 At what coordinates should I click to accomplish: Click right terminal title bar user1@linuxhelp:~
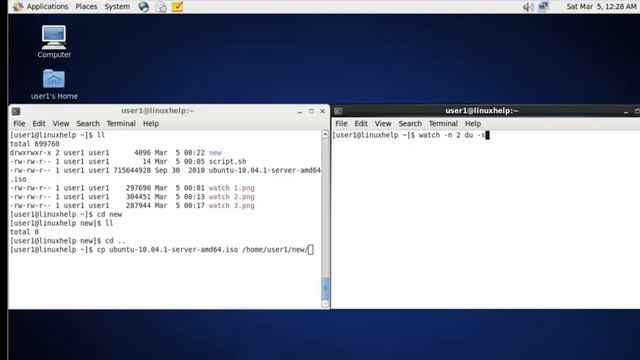point(482,111)
